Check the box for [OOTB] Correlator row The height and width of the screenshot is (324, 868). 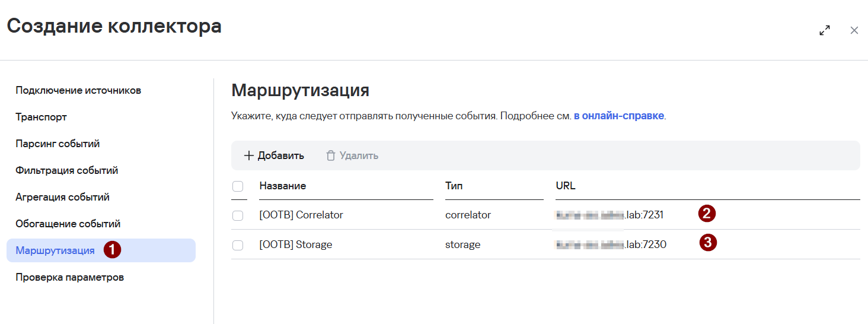tap(238, 215)
